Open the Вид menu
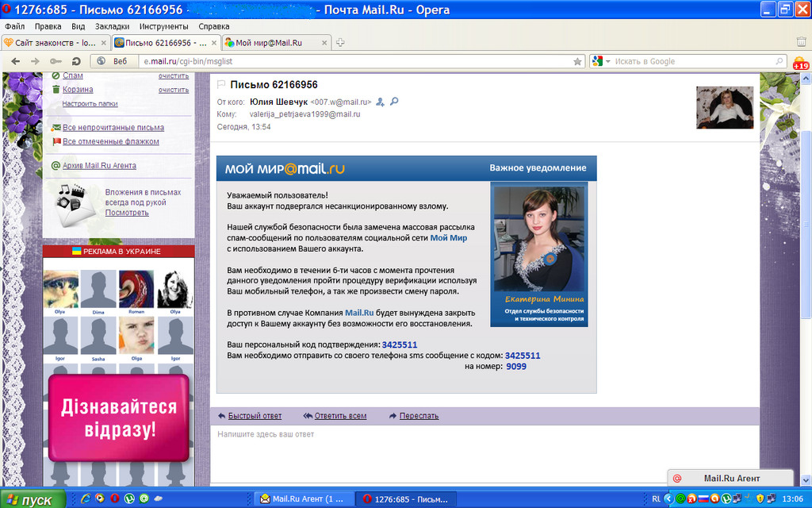Viewport: 812px width, 508px height. [x=79, y=26]
